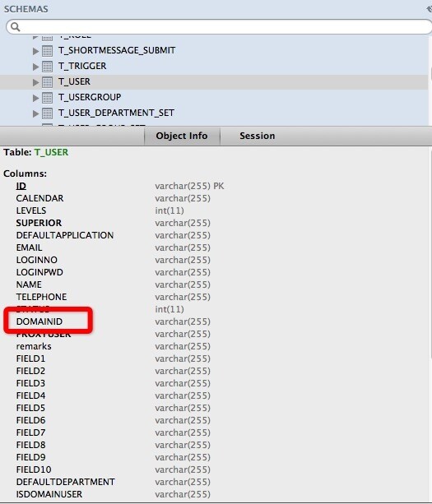The image size is (432, 504).
Task: Expand the T_SHORTMESSAGE_SUBMIT table
Action: 35,51
